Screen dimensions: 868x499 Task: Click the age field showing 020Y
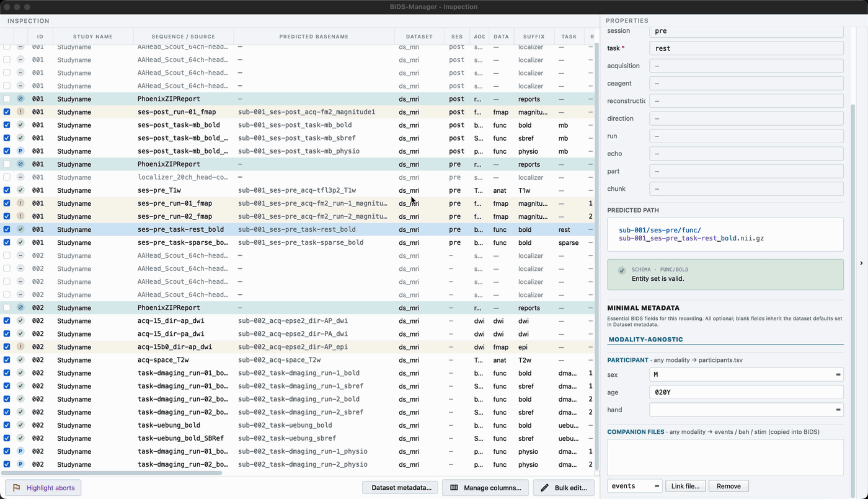pos(746,392)
